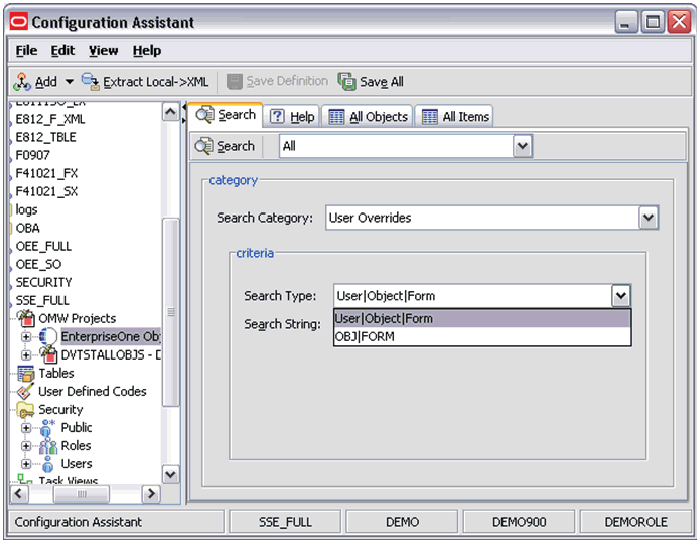This screenshot has height=540, width=697.
Task: Select the Roles icon under Security
Action: [48, 446]
